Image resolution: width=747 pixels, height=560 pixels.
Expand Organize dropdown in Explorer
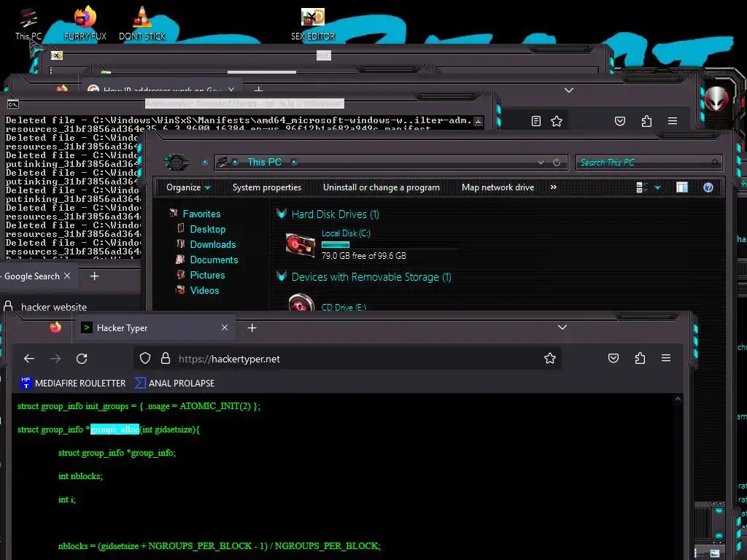[x=188, y=187]
